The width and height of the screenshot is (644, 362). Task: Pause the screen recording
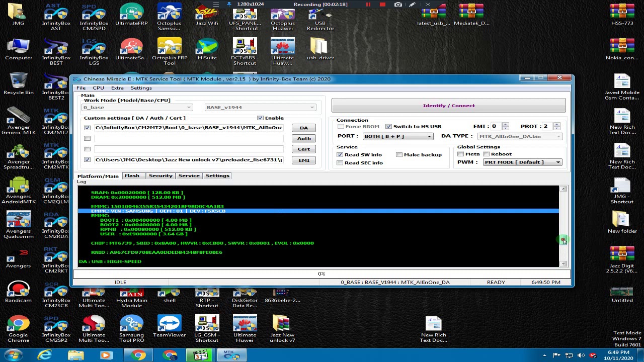coord(368,5)
